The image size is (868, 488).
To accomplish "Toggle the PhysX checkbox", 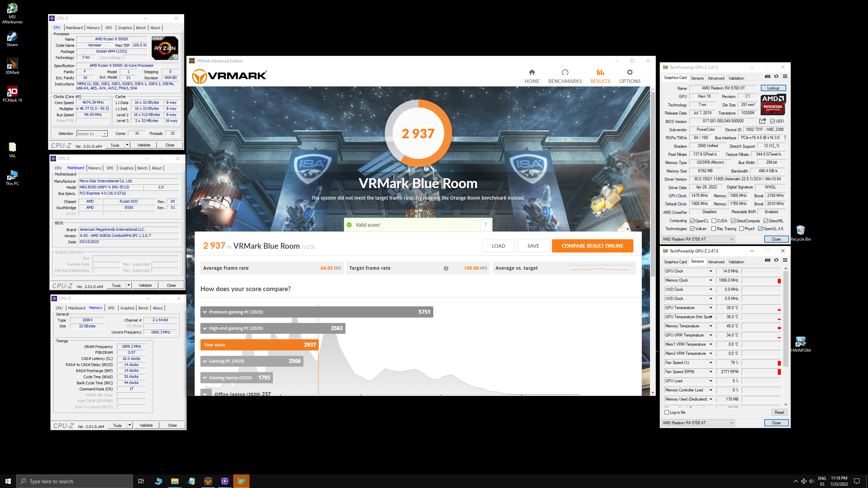I will (x=741, y=229).
